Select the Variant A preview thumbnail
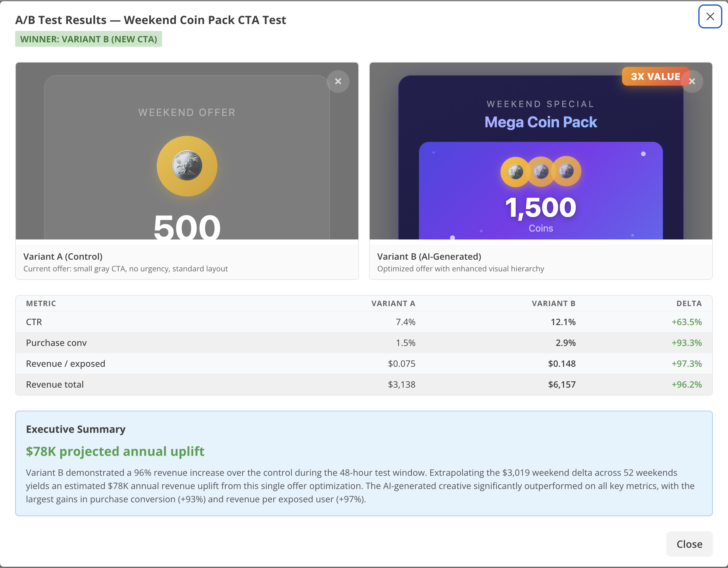The height and width of the screenshot is (568, 728). click(x=187, y=151)
